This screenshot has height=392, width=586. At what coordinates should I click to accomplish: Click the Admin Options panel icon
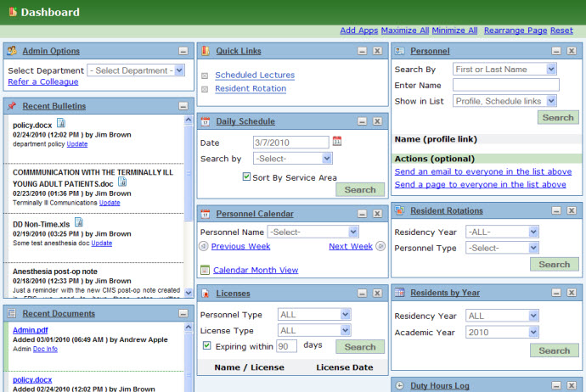tap(12, 50)
